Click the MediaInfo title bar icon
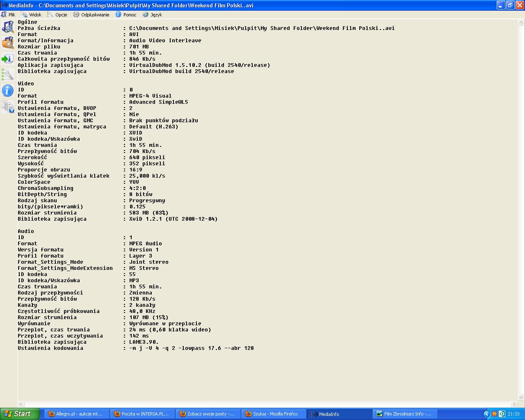The image size is (525, 420). pyautogui.click(x=4, y=5)
